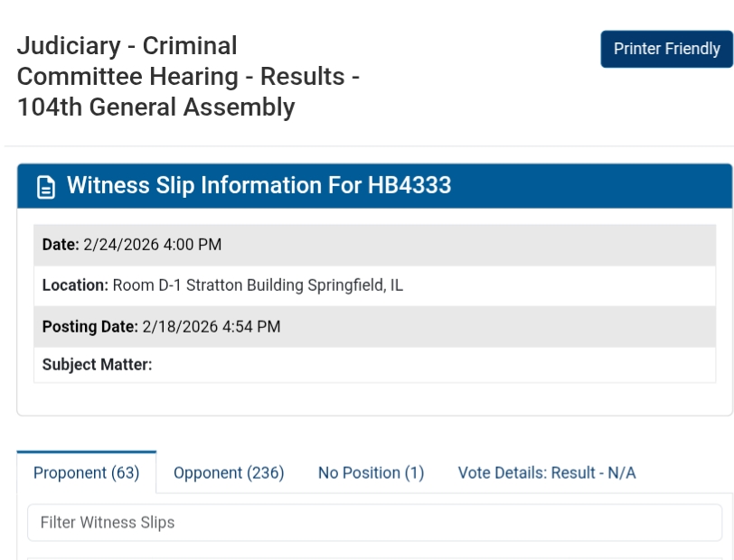Screen dimensions: 734x560
Task: Click the Judiciary - Criminal title line
Action: 127,46
